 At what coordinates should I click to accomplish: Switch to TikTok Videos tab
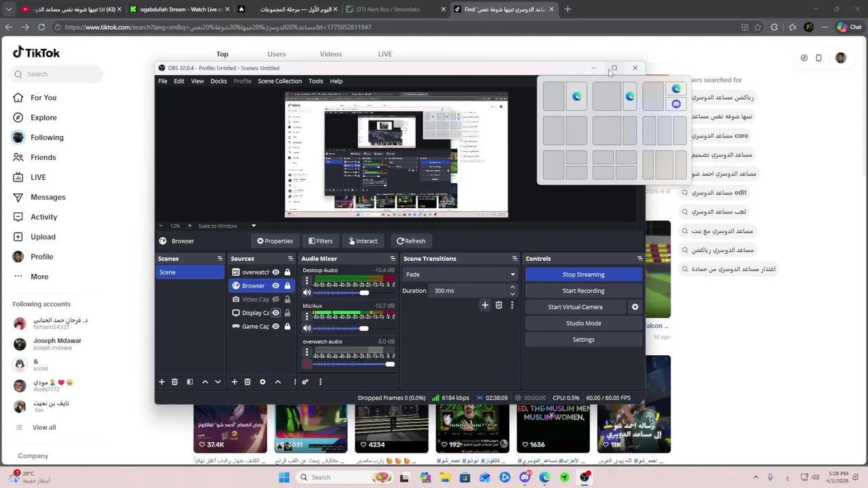[x=331, y=54]
